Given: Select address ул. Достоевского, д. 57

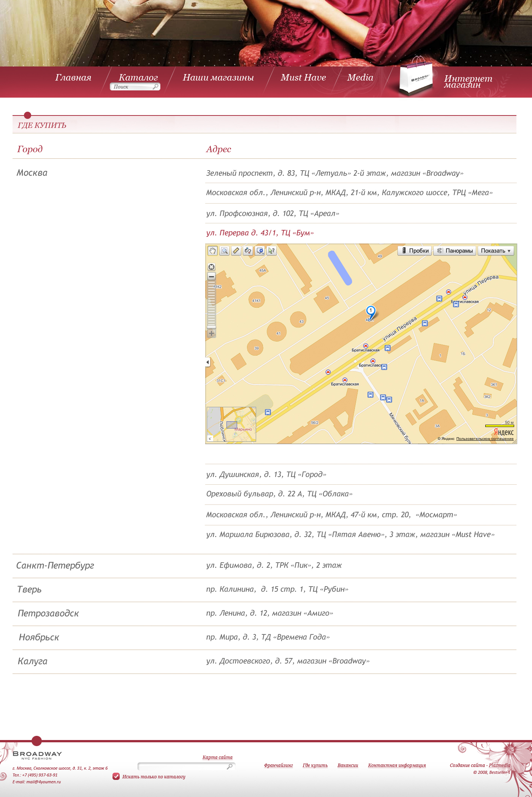Looking at the screenshot, I should (288, 661).
